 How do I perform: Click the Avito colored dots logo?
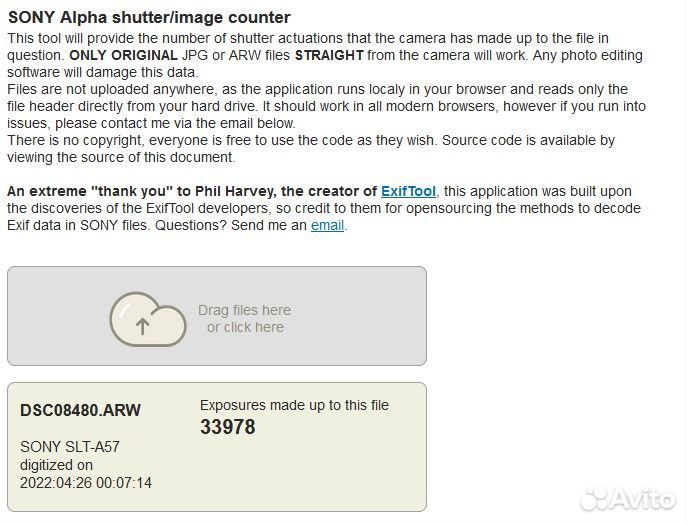[x=594, y=496]
